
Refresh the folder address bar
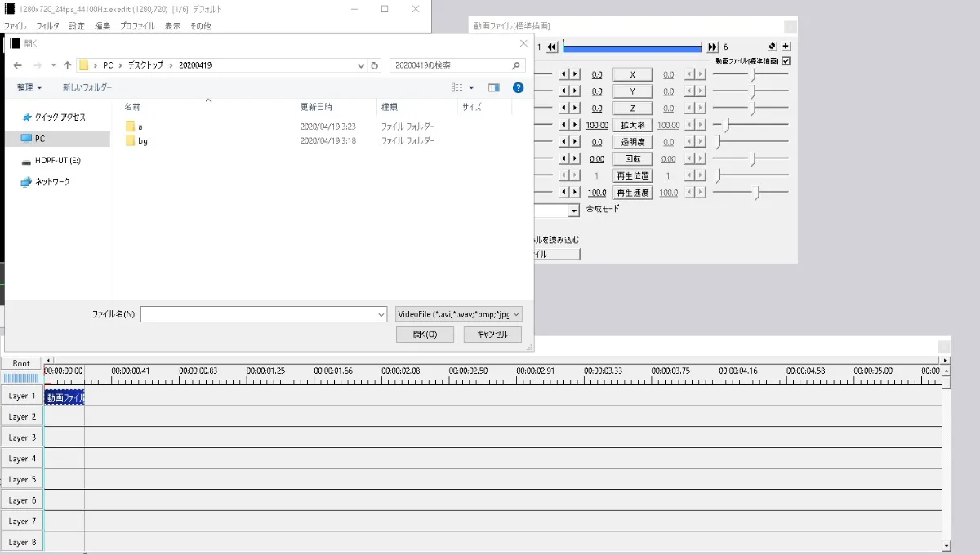point(375,65)
